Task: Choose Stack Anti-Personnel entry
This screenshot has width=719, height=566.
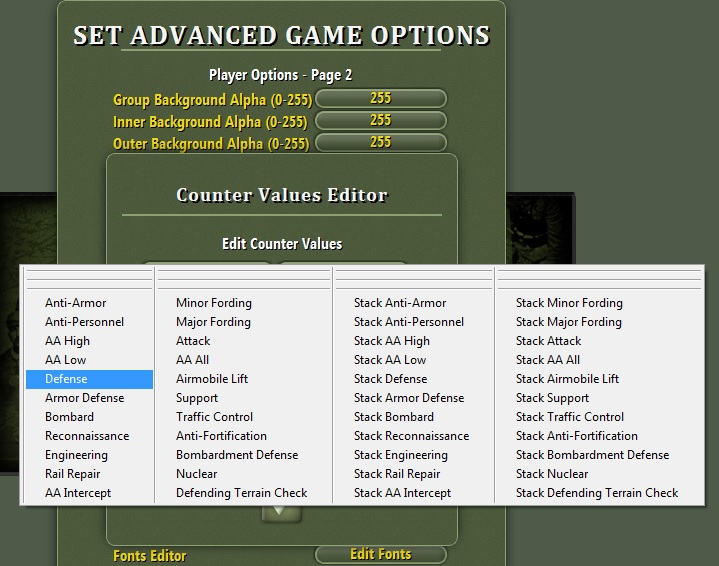Action: tap(414, 322)
